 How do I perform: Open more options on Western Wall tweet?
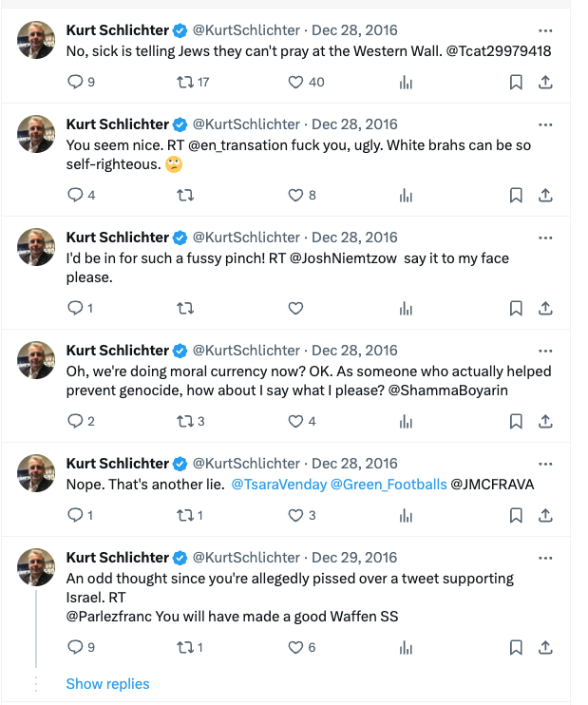545,29
